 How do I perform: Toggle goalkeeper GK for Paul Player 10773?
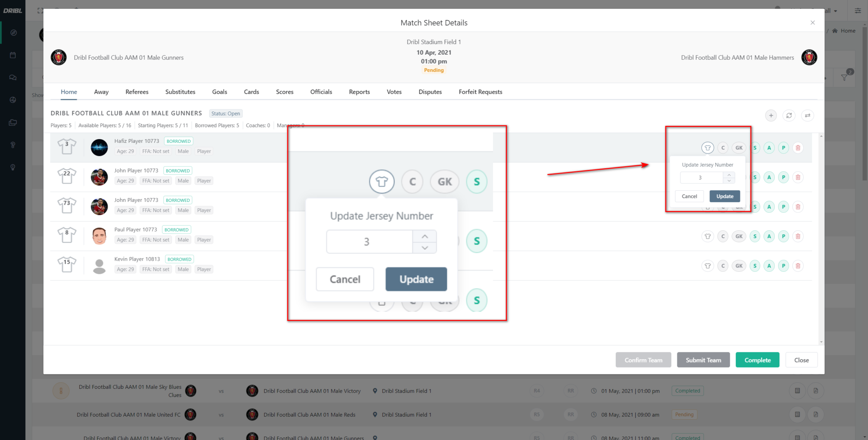[x=739, y=236]
